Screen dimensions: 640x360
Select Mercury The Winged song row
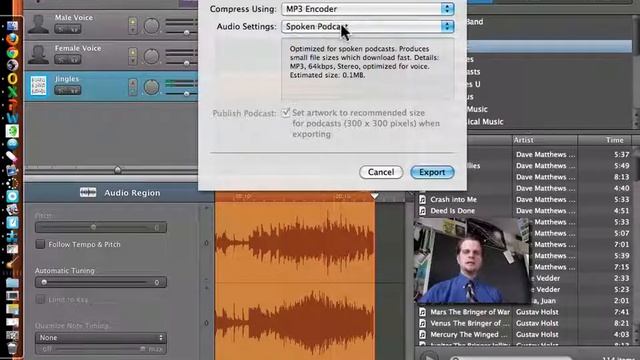coord(524,334)
